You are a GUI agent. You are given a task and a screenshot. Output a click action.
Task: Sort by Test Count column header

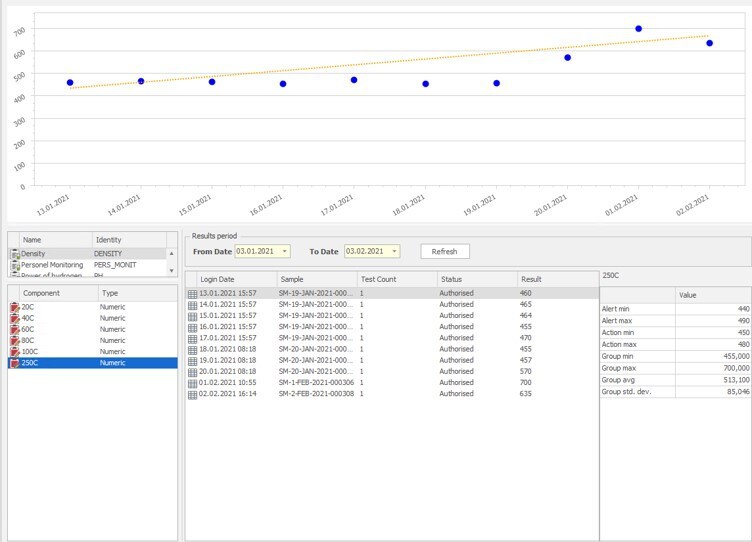(397, 279)
